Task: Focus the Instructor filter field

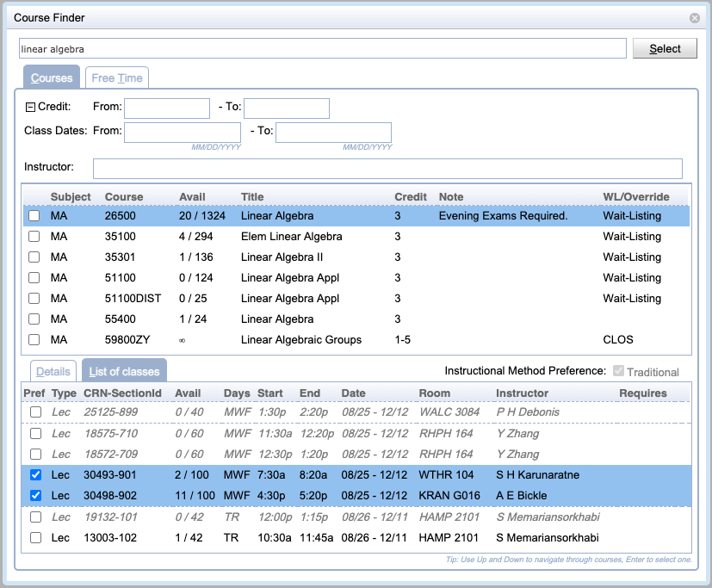Action: [x=387, y=168]
